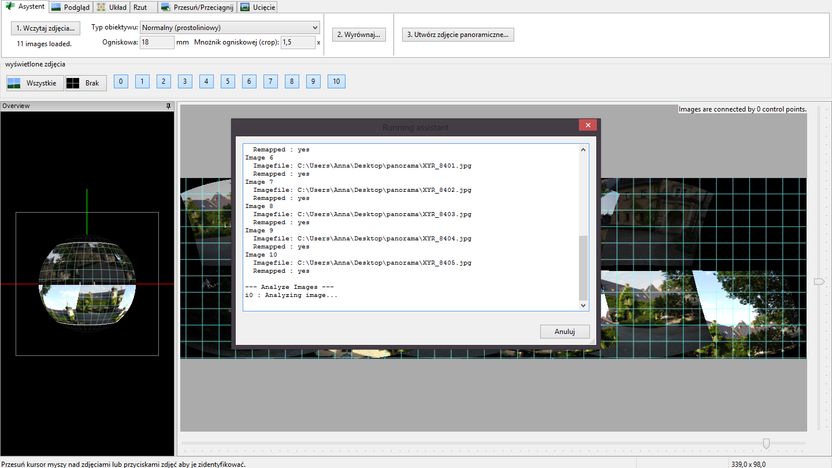
Task: Click the sphere in Overview panel
Action: click(87, 283)
